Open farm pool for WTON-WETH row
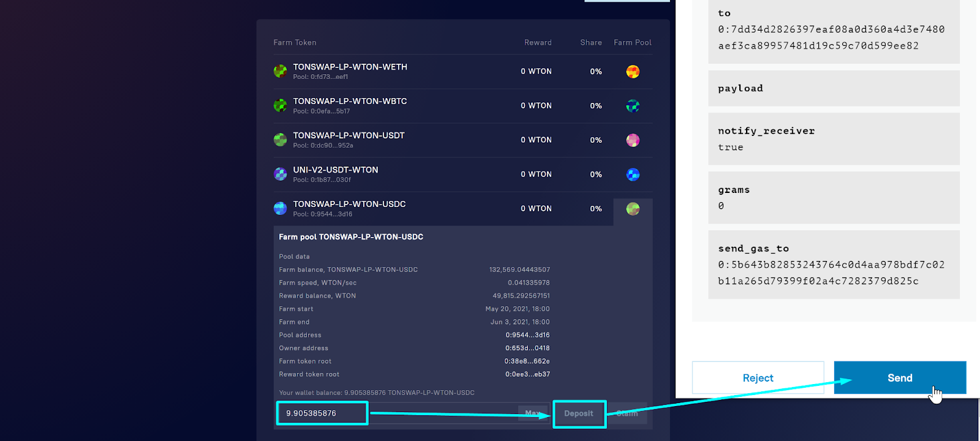 633,72
